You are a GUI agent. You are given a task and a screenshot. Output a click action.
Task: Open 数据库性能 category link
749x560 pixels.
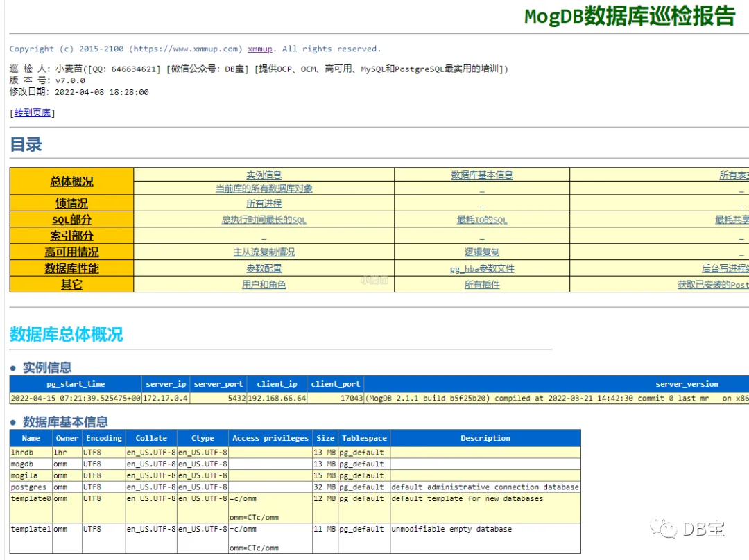[x=71, y=268]
